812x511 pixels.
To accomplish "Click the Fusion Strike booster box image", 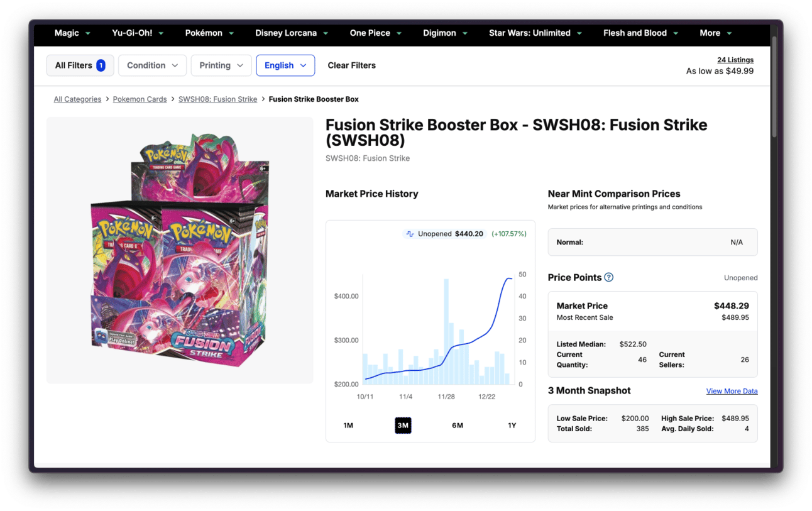I will (x=180, y=250).
